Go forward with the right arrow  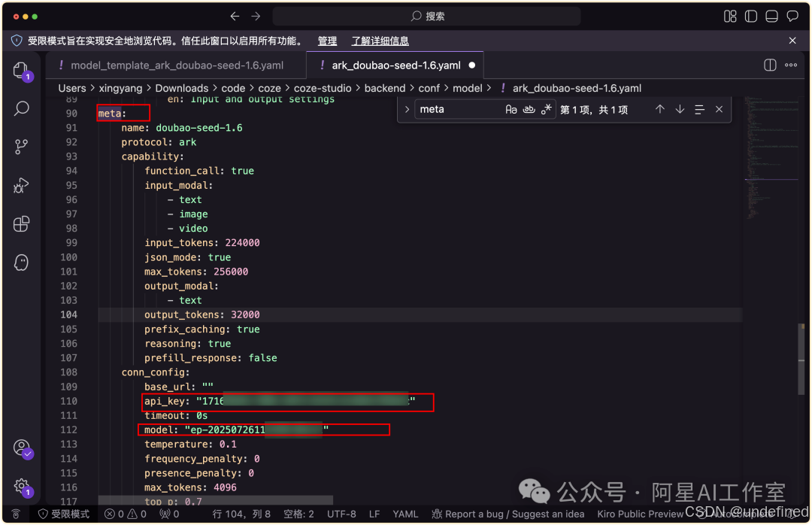point(256,16)
